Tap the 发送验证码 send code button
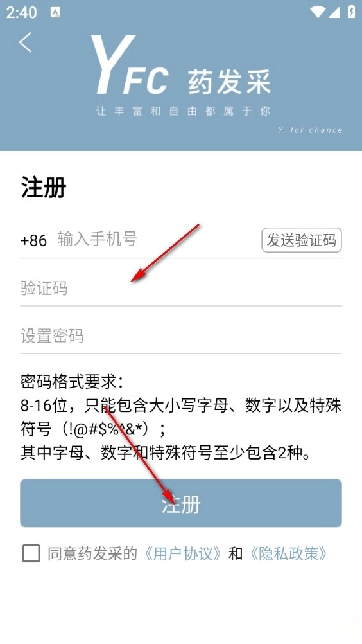 (301, 240)
